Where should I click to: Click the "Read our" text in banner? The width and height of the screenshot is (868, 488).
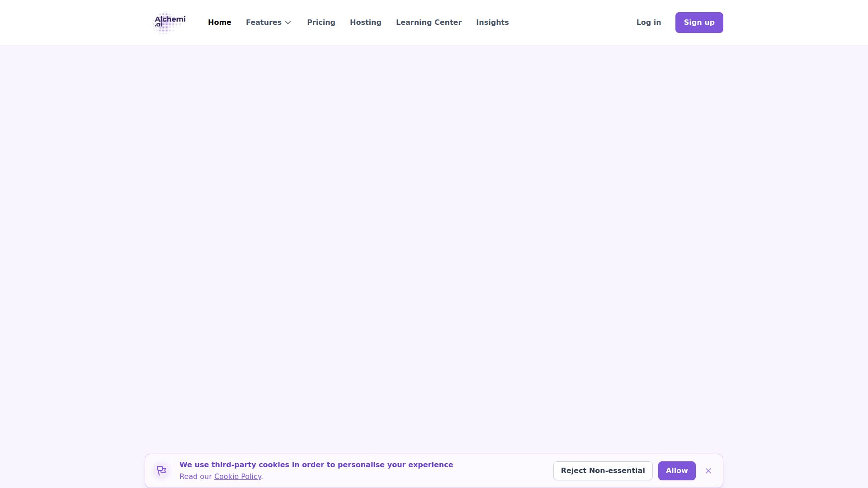(x=195, y=477)
